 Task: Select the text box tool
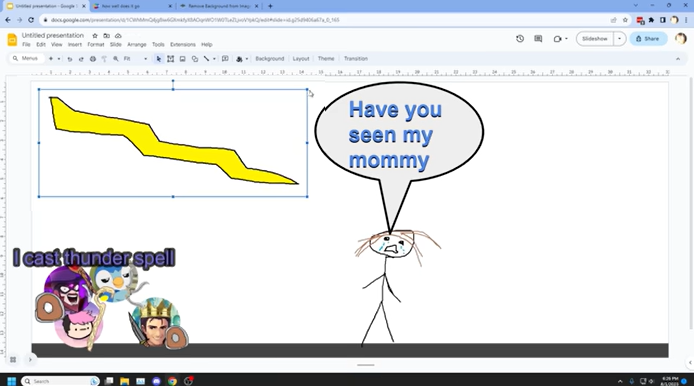[x=170, y=58]
